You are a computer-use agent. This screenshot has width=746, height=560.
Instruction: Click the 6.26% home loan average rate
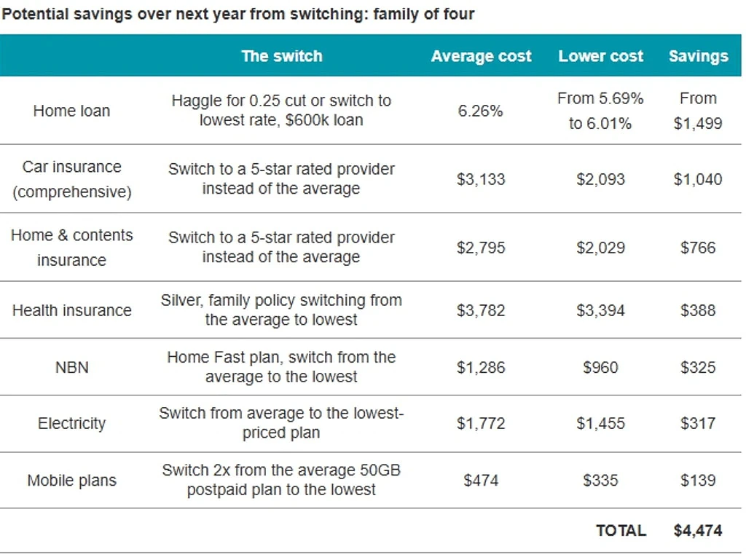(481, 111)
